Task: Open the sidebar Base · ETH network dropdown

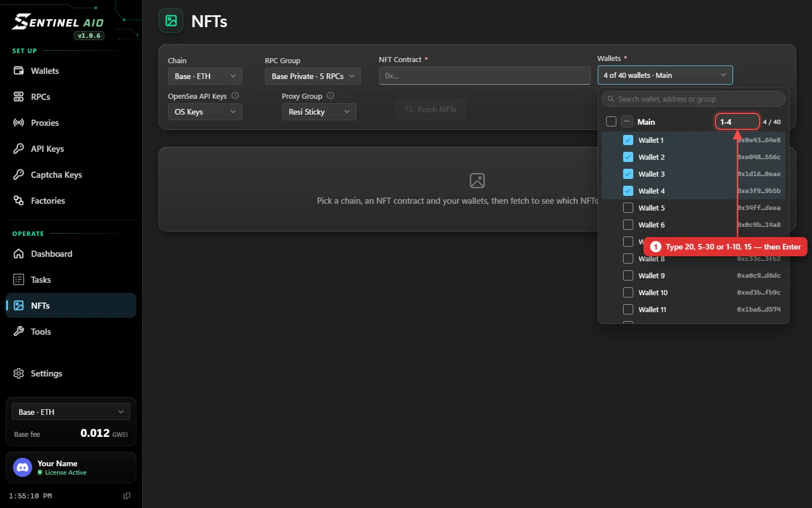Action: tap(71, 411)
